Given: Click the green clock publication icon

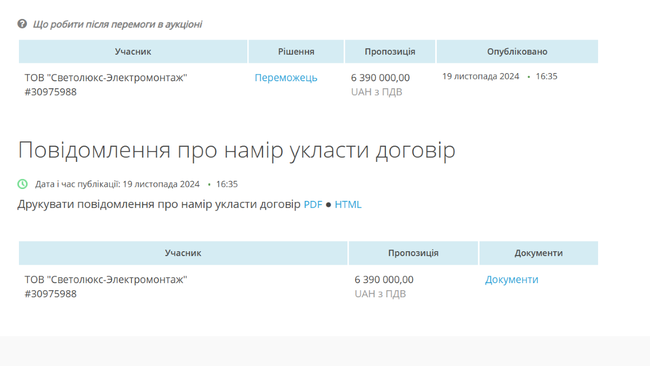Looking at the screenshot, I should tap(22, 184).
